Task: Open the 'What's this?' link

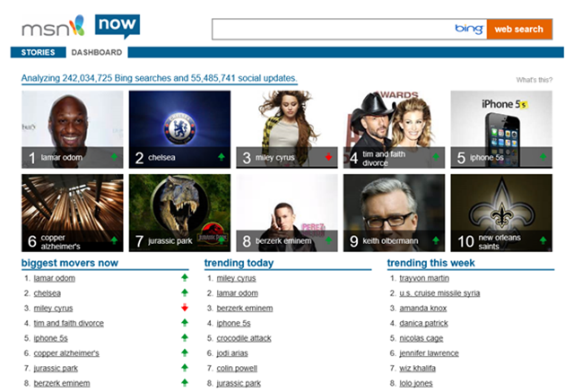Action: tap(535, 80)
